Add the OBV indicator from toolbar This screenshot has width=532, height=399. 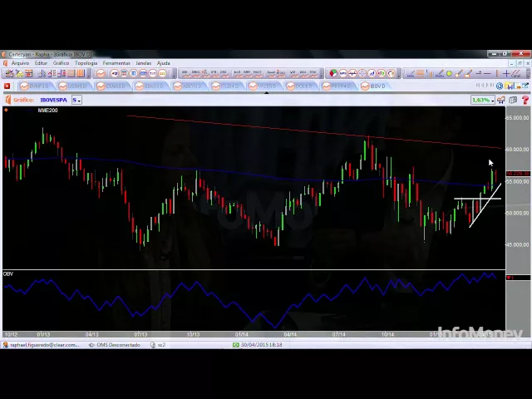224,73
